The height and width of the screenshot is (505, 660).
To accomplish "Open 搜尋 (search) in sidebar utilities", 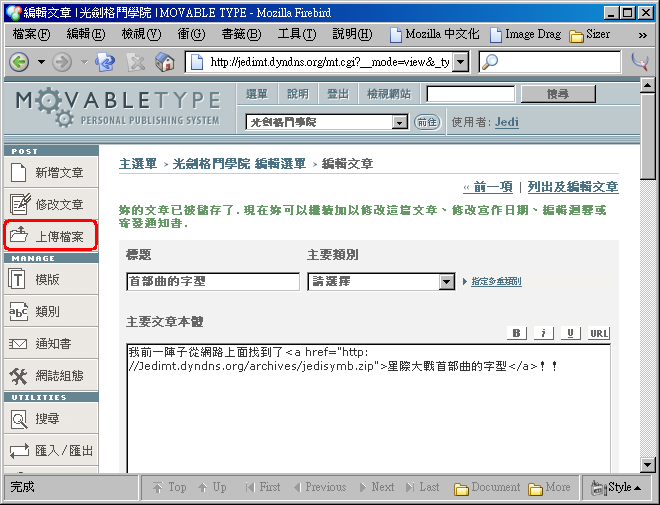I will pos(51,419).
